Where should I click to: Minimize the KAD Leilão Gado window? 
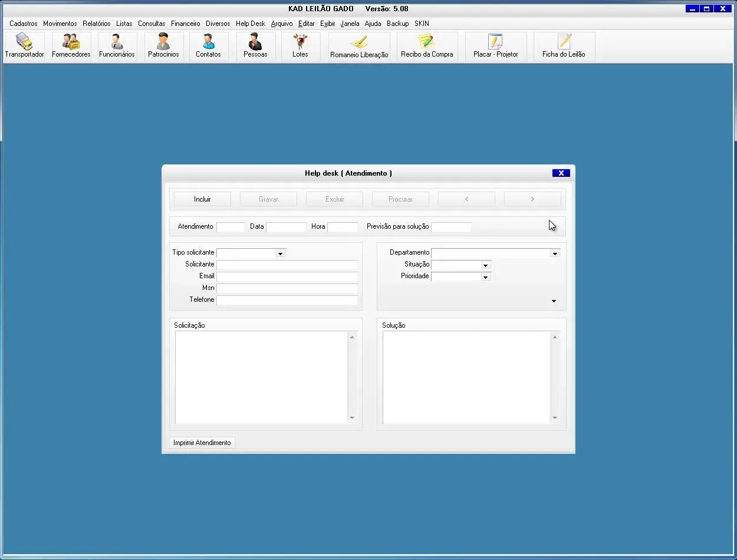click(692, 9)
